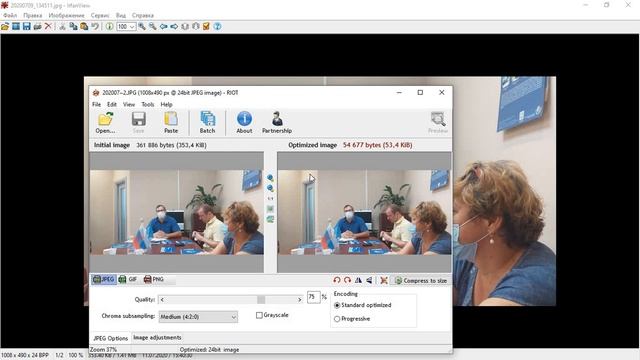Screen dimensions: 640x360
Task: Click the clipboard Paste icon in IrfanView toolbar
Action: pyautogui.click(x=84, y=27)
